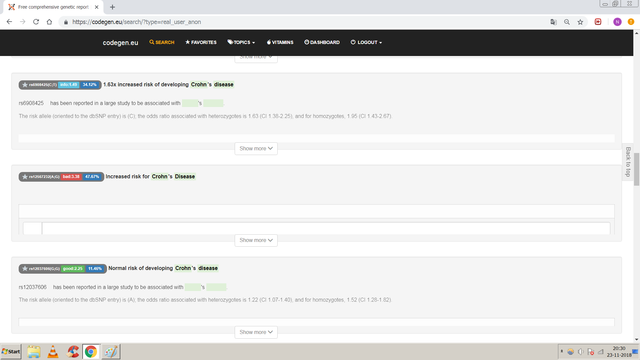Open the translate page icon
The width and height of the screenshot is (640, 360).
[x=553, y=22]
